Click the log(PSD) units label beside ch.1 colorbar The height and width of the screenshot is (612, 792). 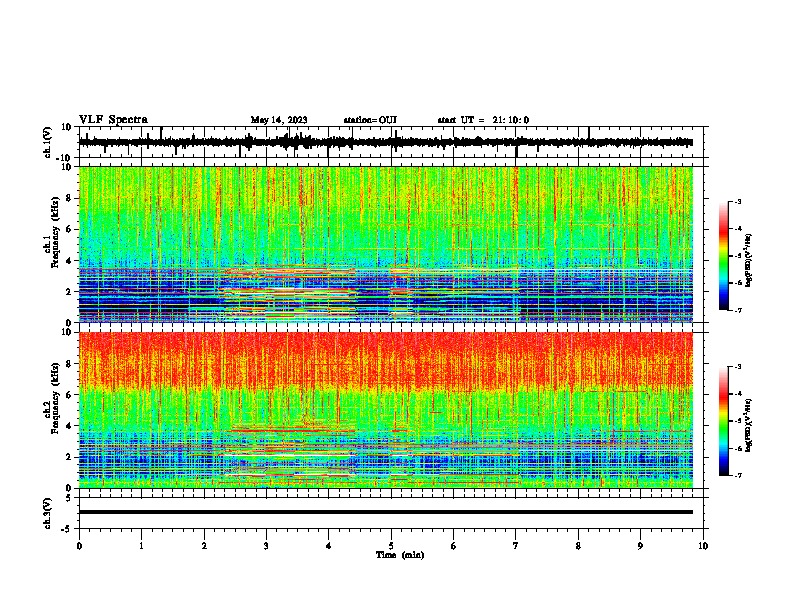pos(748,261)
